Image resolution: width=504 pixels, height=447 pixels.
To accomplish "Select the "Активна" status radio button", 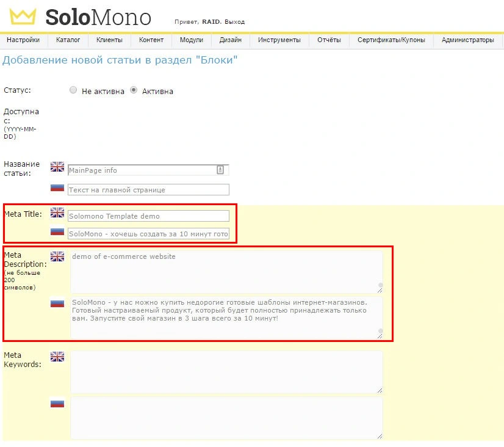I will 134,90.
